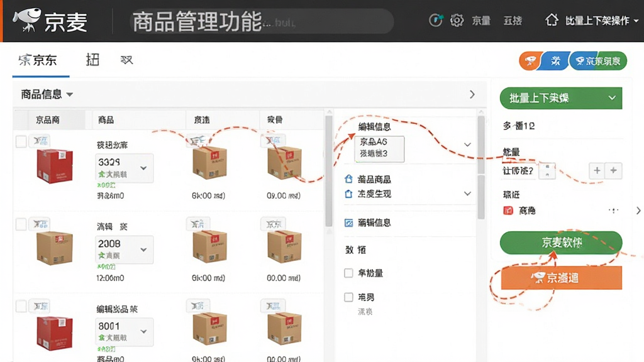Image resolution: width=644 pixels, height=362 pixels.
Task: Click the 商品管理功能 search bar
Action: click(x=262, y=21)
